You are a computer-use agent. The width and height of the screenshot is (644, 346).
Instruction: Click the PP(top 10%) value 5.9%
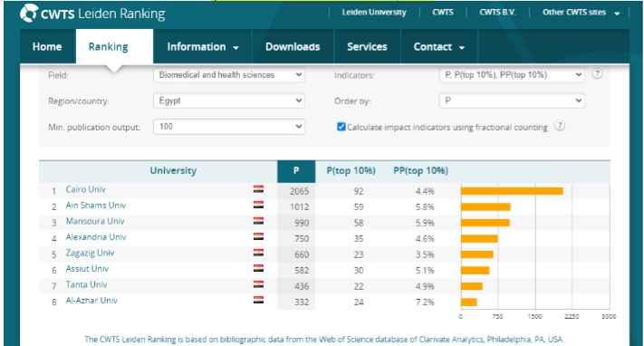[x=425, y=223]
